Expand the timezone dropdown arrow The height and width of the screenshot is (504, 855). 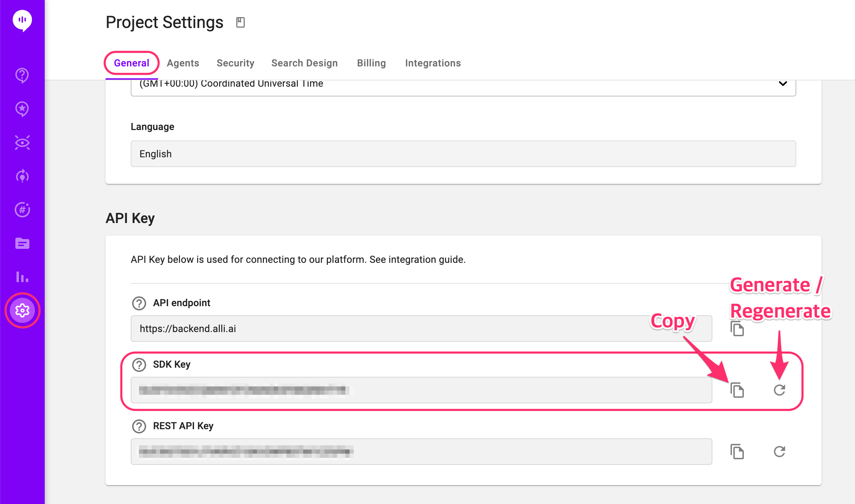tap(783, 84)
